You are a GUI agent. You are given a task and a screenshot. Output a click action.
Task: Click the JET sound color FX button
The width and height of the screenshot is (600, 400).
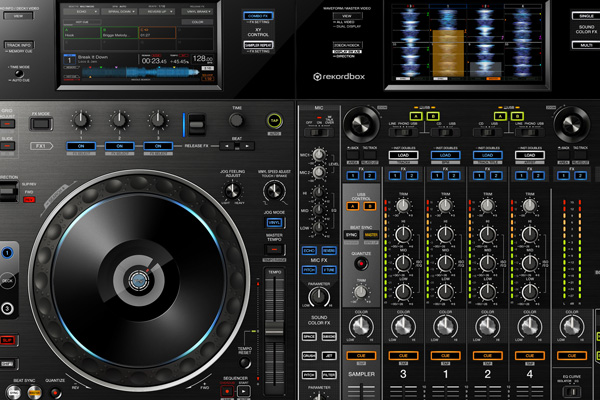[329, 356]
